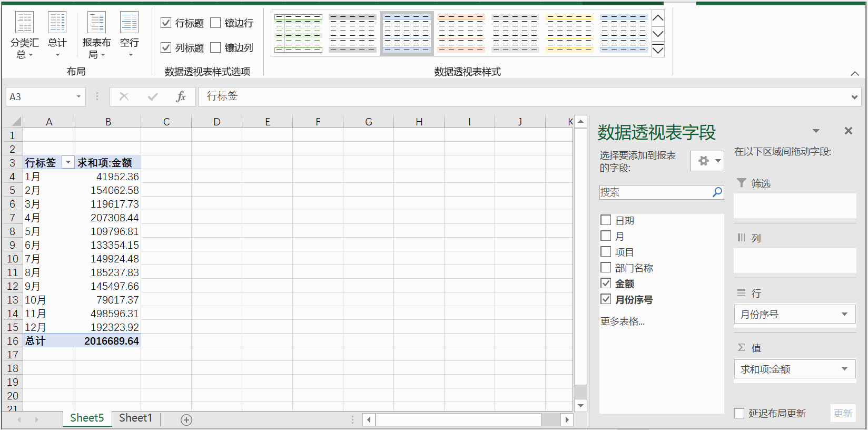Screen dimensions: 868x430
Task: Select the 11月 row label cell
Action: pos(49,314)
